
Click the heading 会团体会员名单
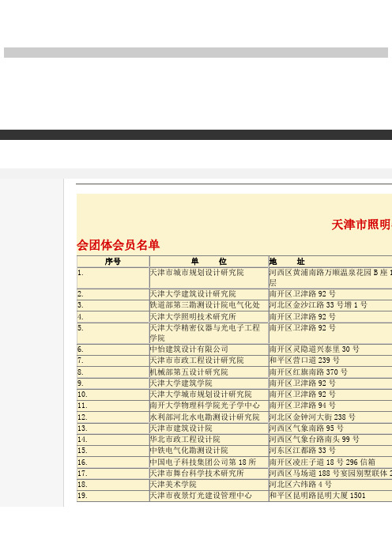[119, 245]
